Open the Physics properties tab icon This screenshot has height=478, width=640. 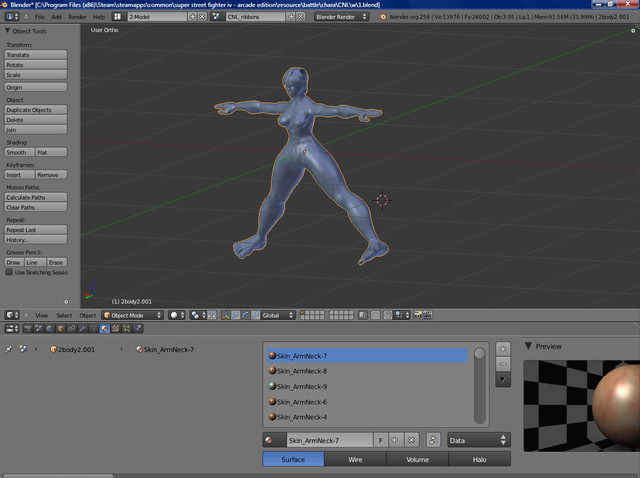[x=138, y=329]
